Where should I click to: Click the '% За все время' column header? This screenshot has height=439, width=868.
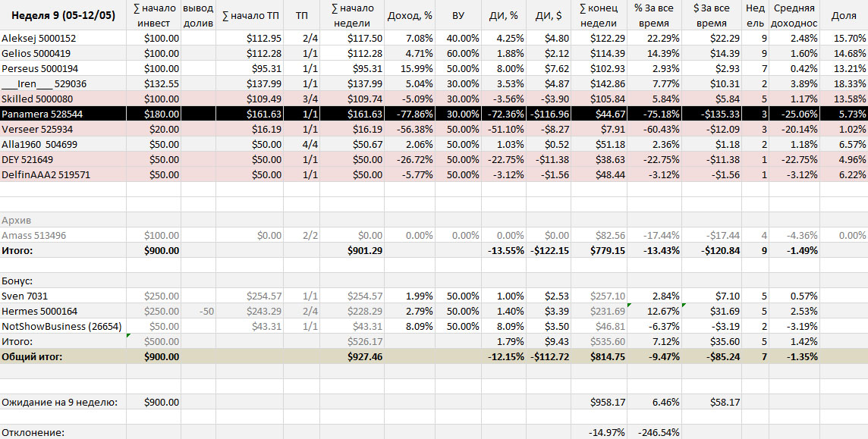tap(654, 15)
